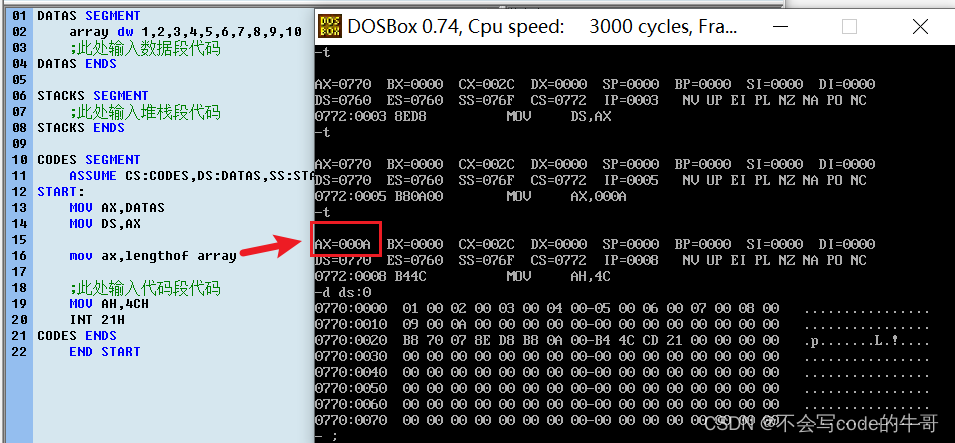Click the 'ASSUME CS:CODES,DS:DATAS' line
The width and height of the screenshot is (955, 443).
tap(192, 175)
